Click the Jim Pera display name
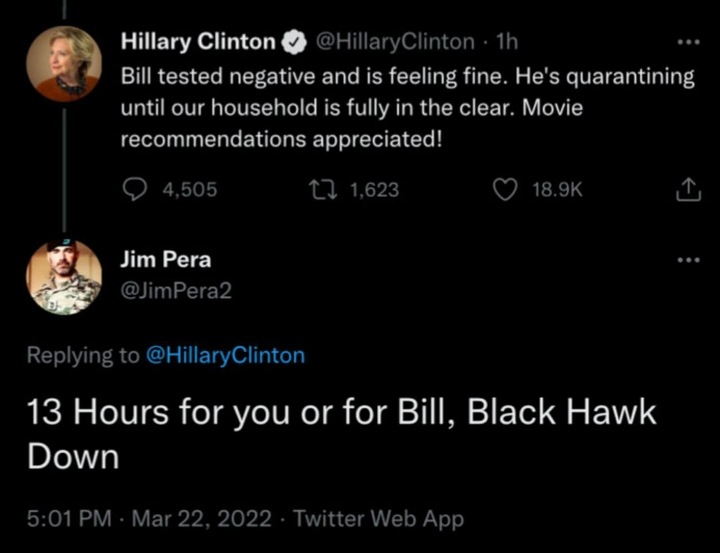Screen dimensions: 720x553 [x=165, y=260]
